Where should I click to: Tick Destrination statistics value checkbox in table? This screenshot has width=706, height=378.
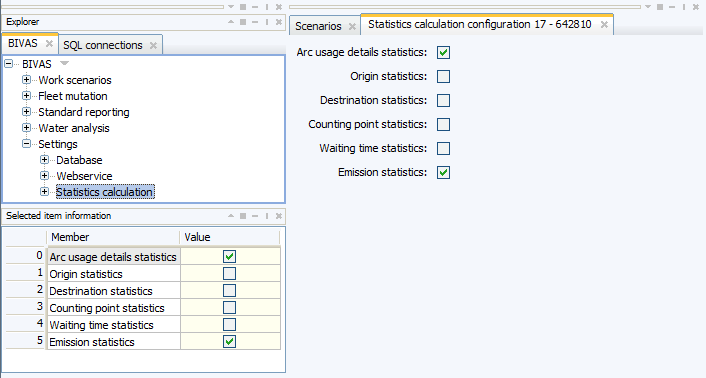[229, 291]
